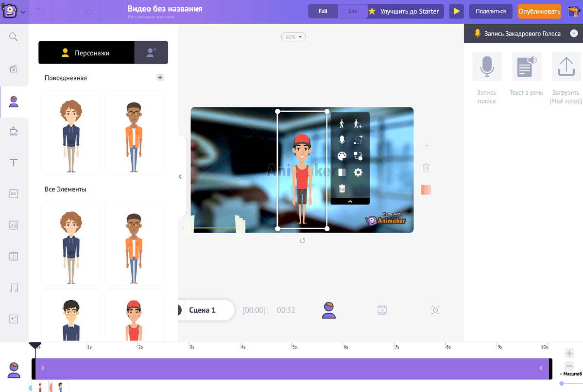The width and height of the screenshot is (583, 392).
Task: Expand the logo menu arrow at the top left
Action: tap(23, 12)
